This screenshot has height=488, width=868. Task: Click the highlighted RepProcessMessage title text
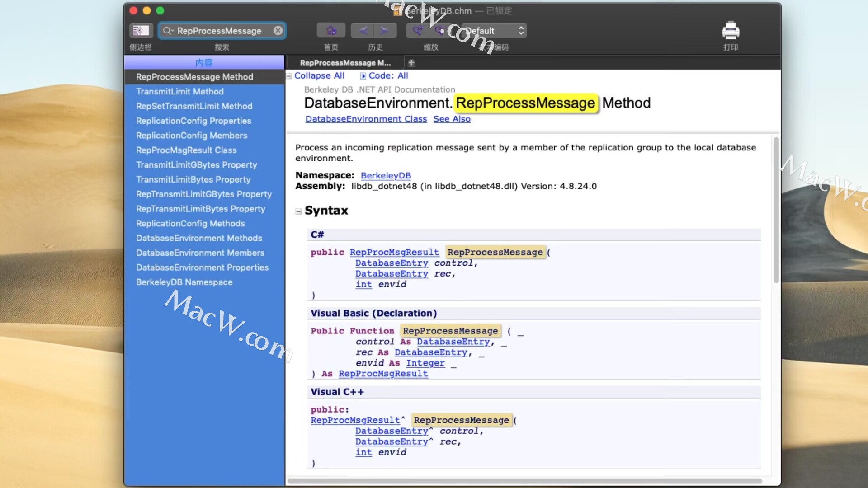[x=525, y=103]
